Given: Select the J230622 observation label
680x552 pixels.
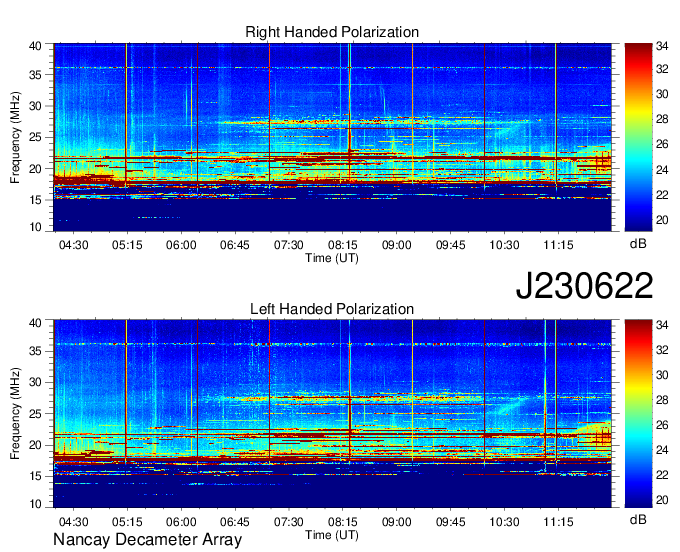Looking at the screenshot, I should [x=584, y=286].
